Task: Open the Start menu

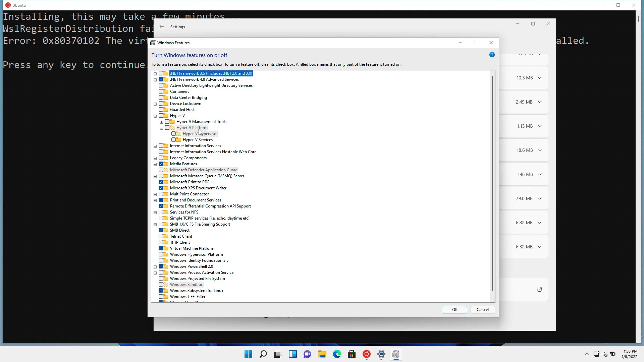Action: (x=248, y=354)
